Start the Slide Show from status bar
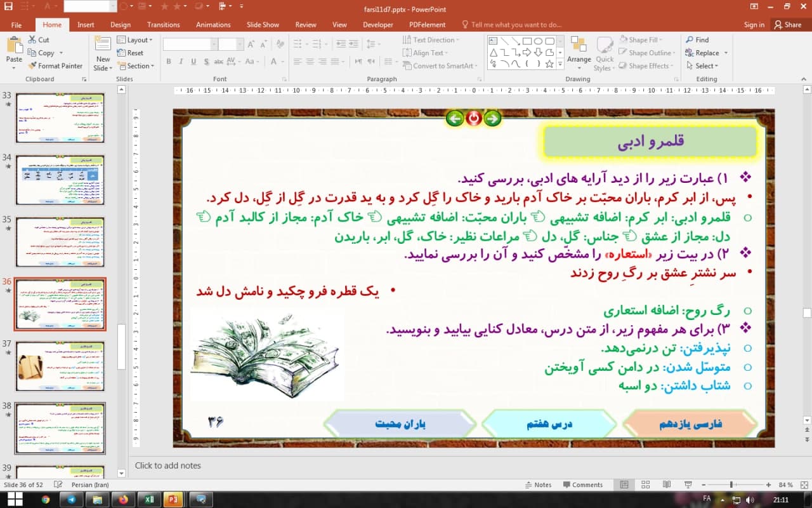Screen dimensions: 812x508 click(688, 485)
